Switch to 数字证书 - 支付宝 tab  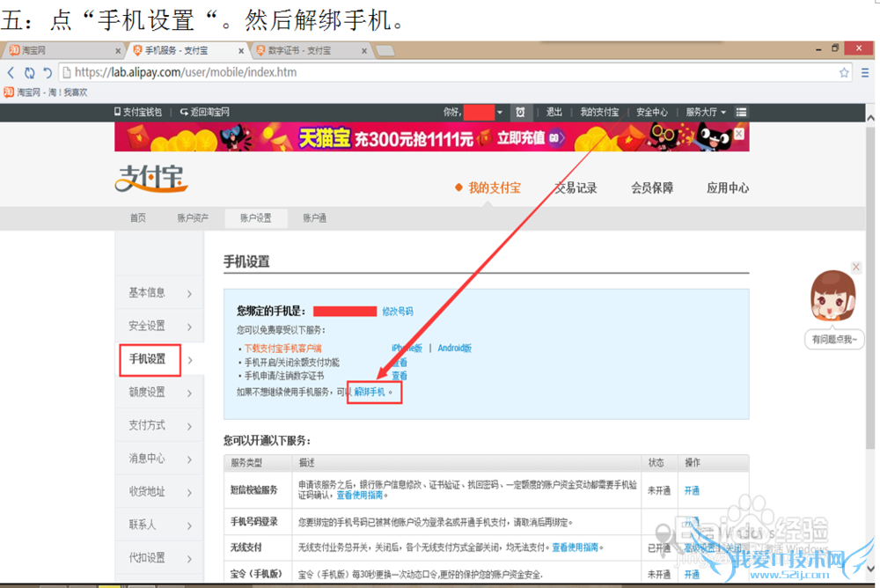310,50
